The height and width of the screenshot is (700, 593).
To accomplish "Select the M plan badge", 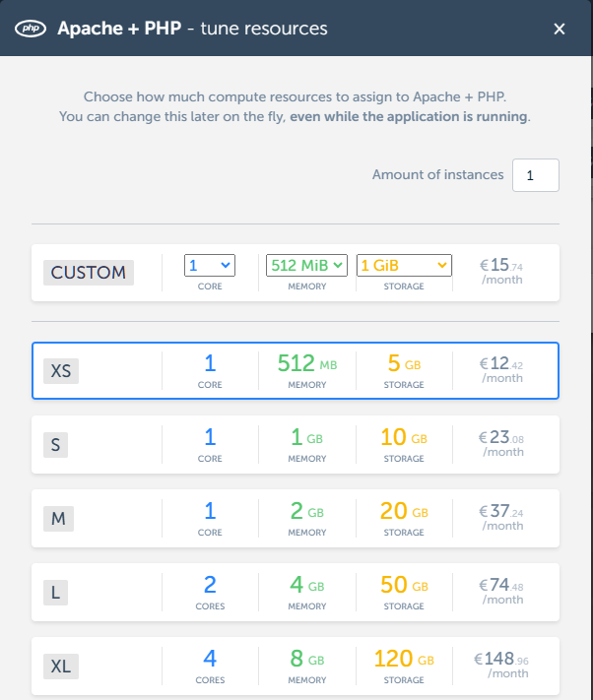I will pyautogui.click(x=58, y=519).
